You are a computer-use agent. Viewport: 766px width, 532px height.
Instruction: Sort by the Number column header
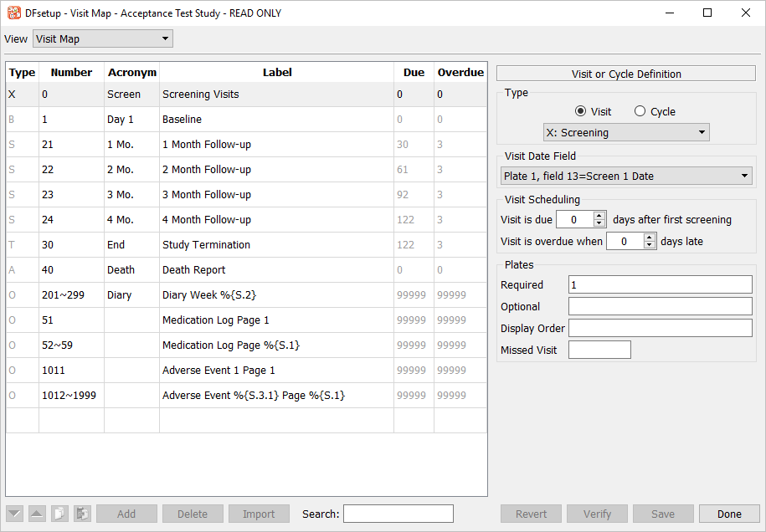(x=71, y=73)
